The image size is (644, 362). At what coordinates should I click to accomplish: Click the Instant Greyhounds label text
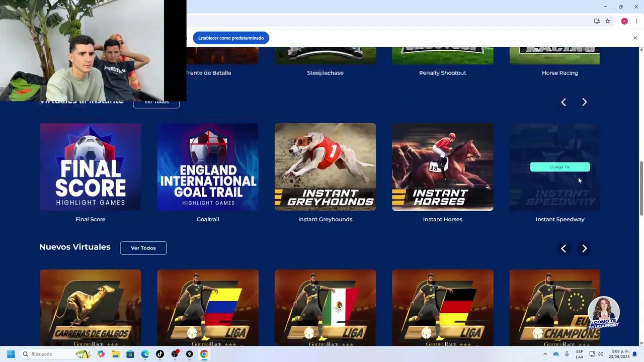[325, 219]
